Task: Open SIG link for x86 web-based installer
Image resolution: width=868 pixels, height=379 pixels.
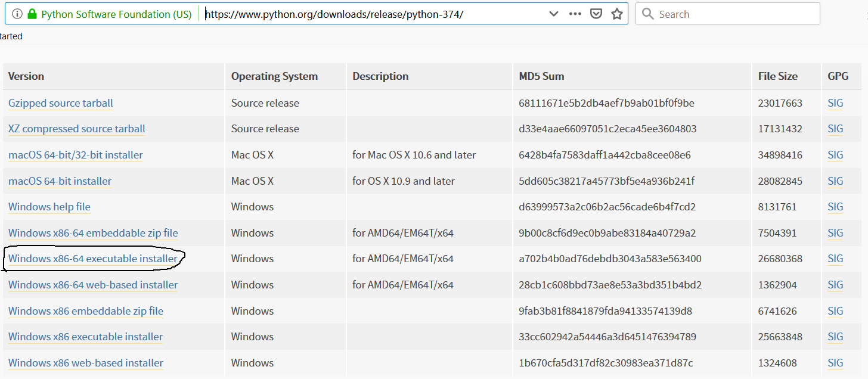Action: (835, 363)
